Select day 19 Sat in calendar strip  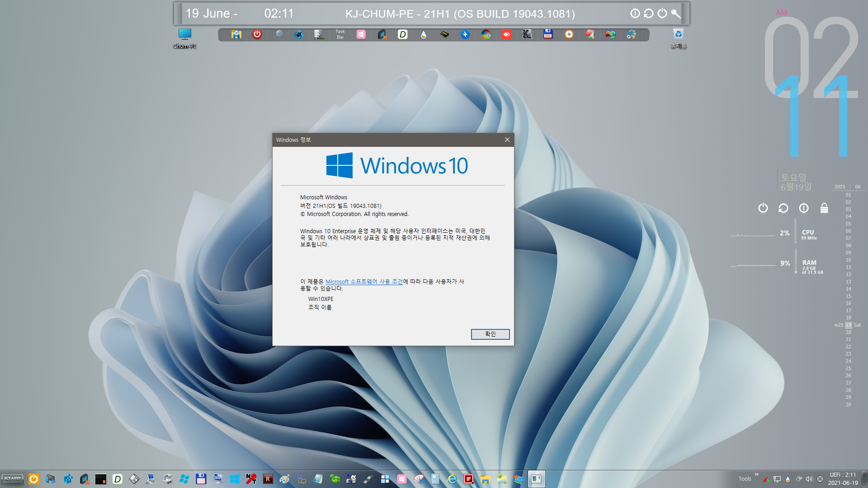pyautogui.click(x=848, y=325)
